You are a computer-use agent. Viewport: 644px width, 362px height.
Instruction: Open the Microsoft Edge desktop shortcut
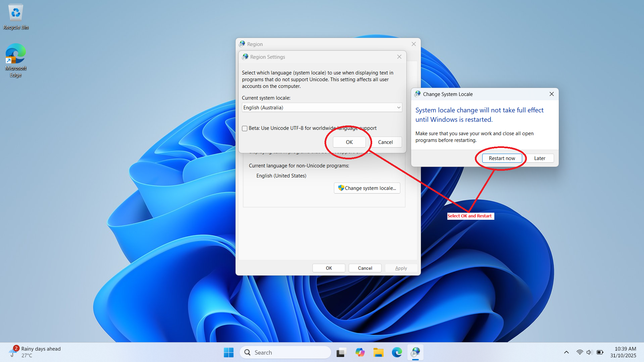point(15,60)
